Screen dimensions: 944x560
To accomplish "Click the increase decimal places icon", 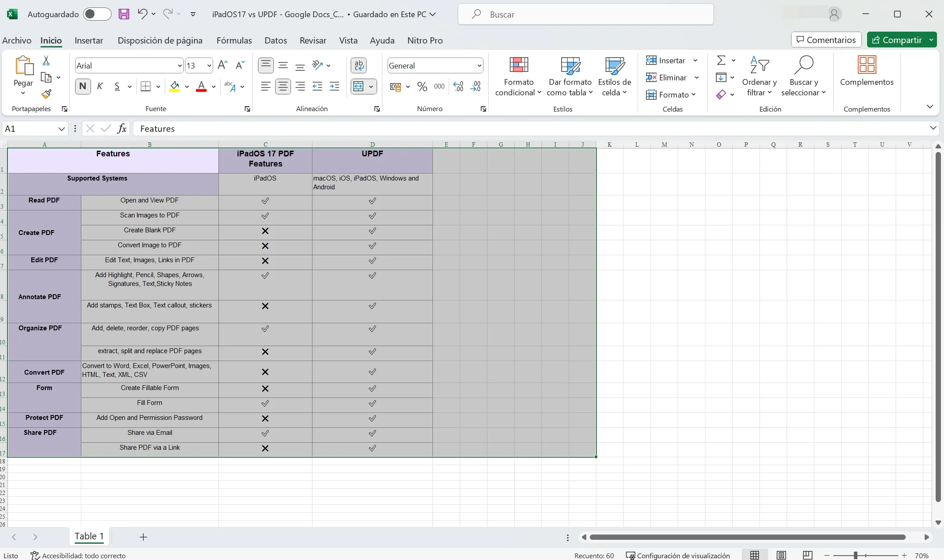I will coord(458,87).
